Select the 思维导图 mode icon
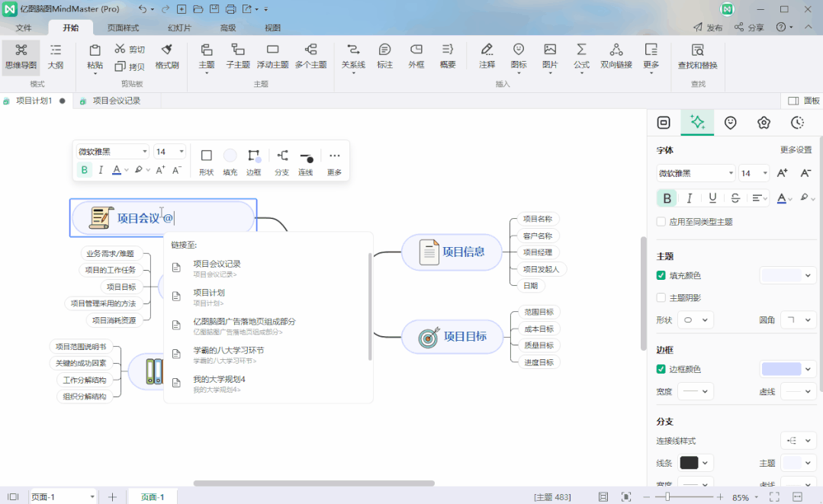The height and width of the screenshot is (504, 823). (x=21, y=56)
